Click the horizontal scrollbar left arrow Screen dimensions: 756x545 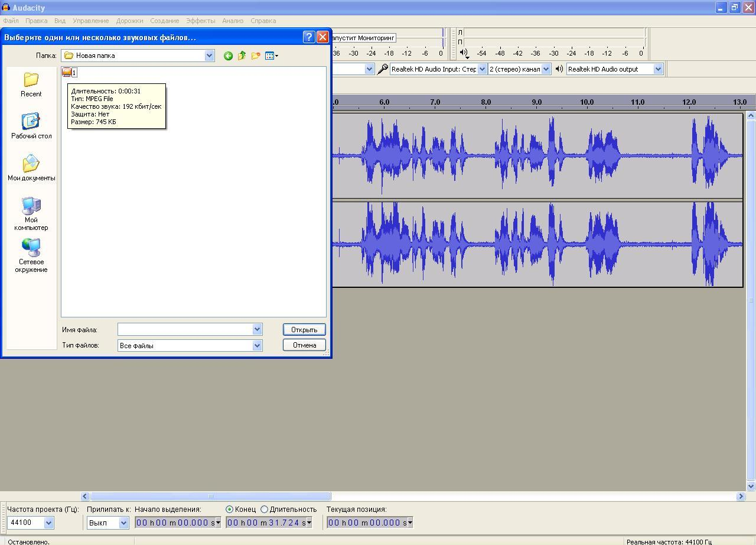point(85,497)
